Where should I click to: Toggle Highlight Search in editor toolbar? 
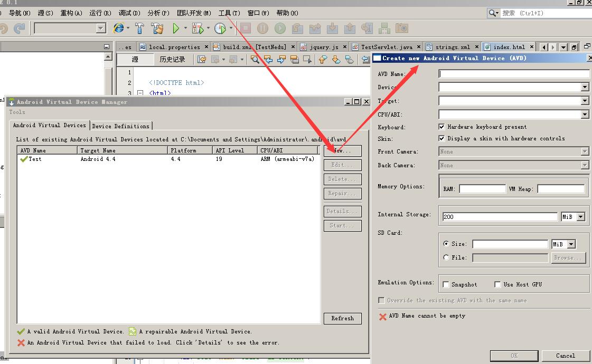coord(295,59)
